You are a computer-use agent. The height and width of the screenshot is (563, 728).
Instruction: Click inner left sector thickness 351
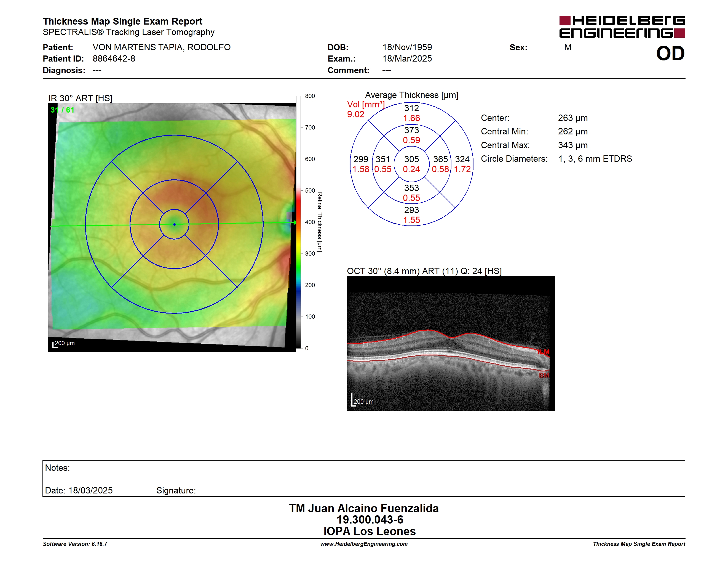pos(383,159)
